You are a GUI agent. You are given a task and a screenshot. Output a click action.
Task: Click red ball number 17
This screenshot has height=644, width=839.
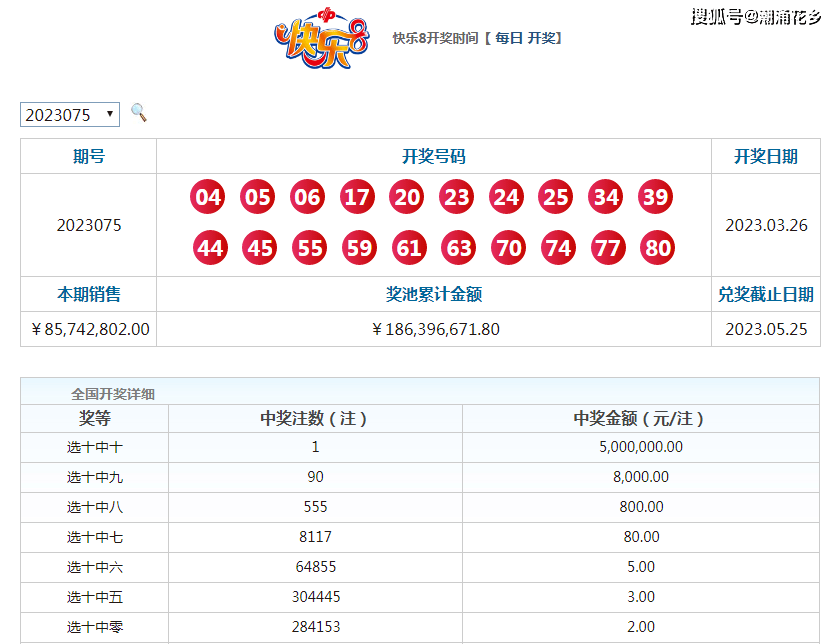coord(357,197)
